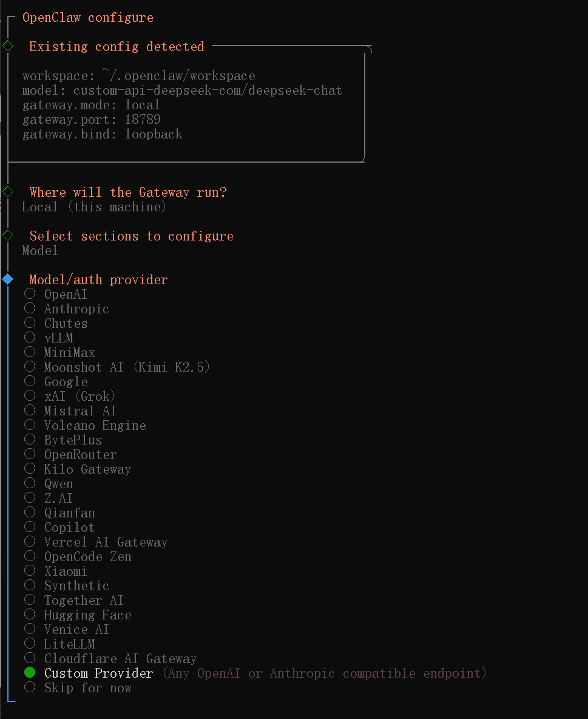Image resolution: width=588 pixels, height=719 pixels.
Task: Choose Anthropic as the model provider
Action: point(67,308)
